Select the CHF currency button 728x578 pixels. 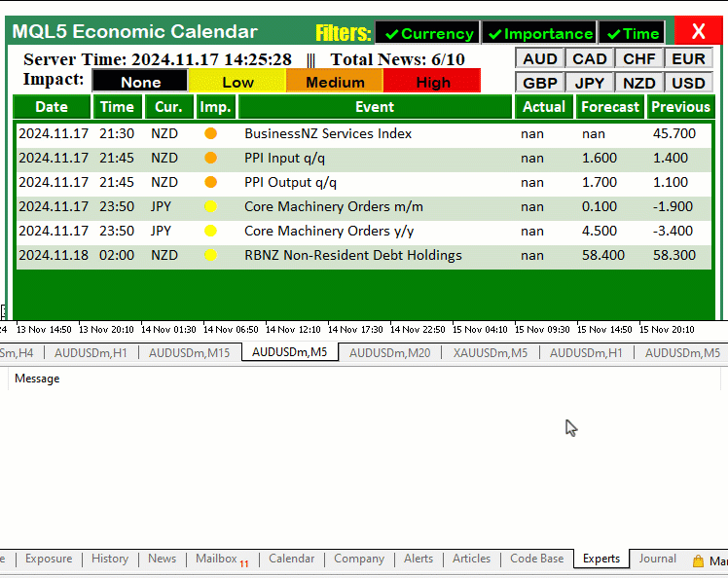coord(638,59)
